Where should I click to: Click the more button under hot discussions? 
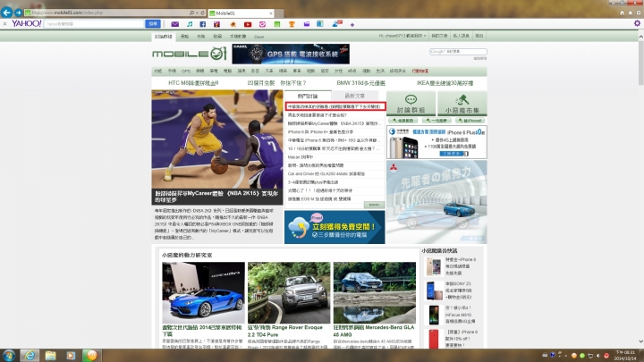(x=374, y=205)
